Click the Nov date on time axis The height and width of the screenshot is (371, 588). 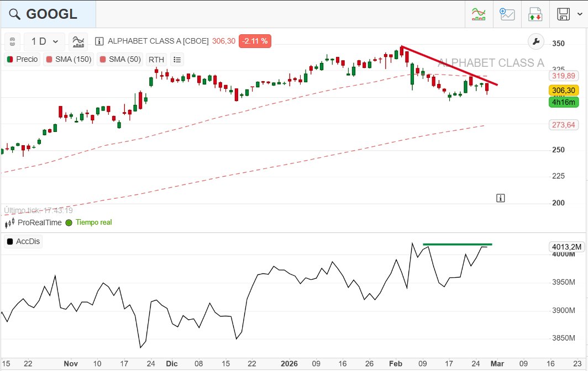[x=71, y=363]
